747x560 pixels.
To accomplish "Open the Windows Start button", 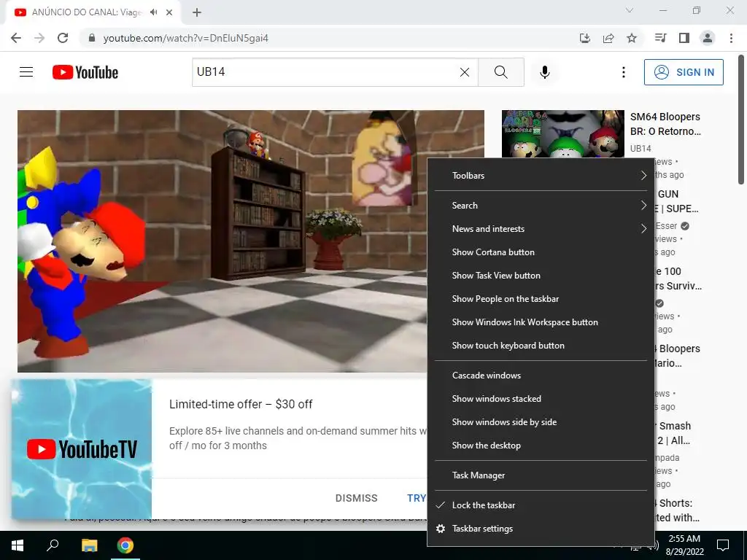I will (18, 545).
